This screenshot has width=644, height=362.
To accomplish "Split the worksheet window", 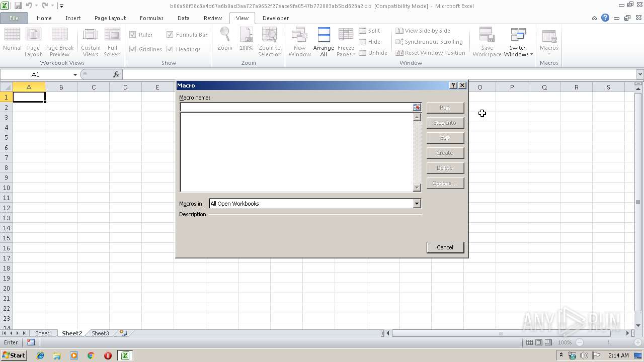I will [370, 31].
